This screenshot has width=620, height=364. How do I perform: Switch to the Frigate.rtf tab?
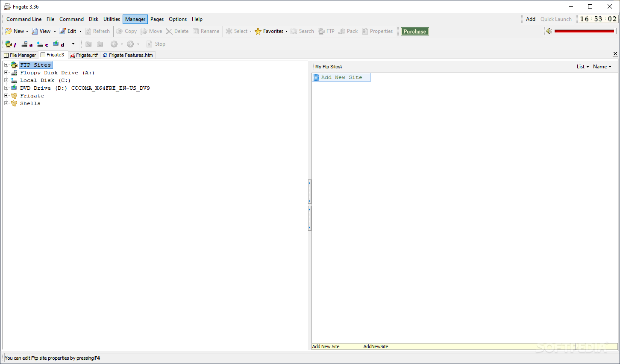pyautogui.click(x=84, y=55)
